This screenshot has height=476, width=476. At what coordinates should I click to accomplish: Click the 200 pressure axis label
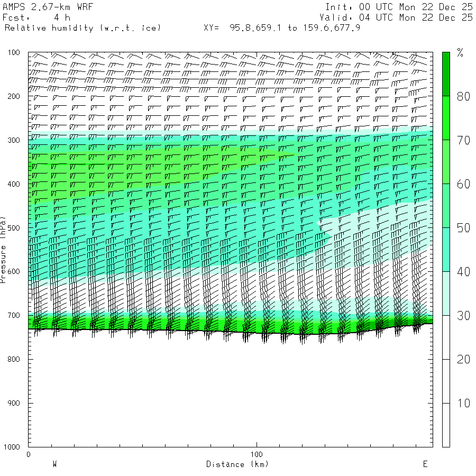click(x=14, y=97)
